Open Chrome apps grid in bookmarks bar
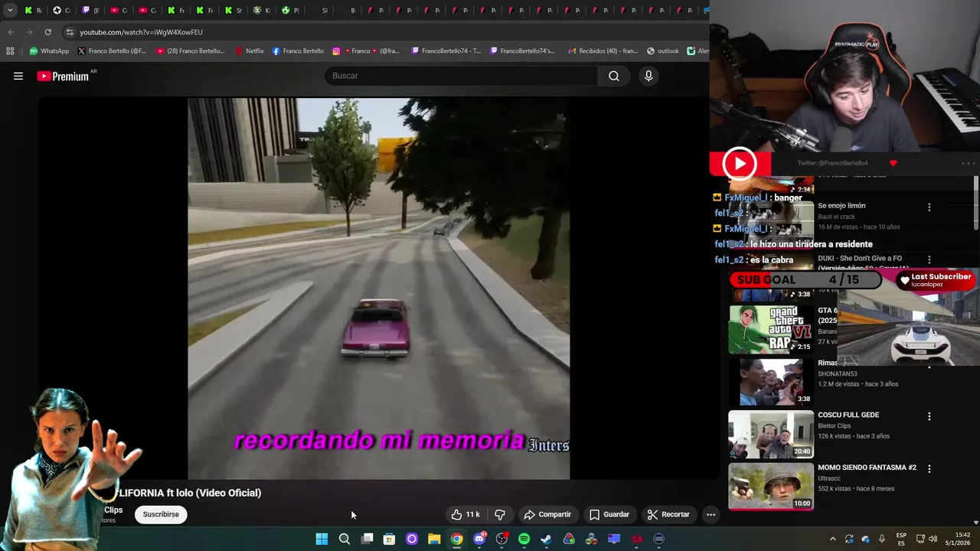Image resolution: width=980 pixels, height=551 pixels. coord(10,51)
